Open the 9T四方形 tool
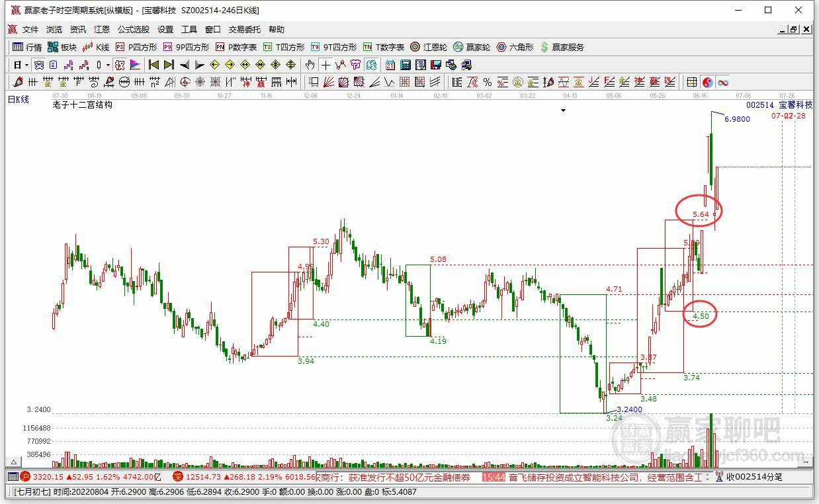Viewport: 819px width, 504px height. point(333,47)
